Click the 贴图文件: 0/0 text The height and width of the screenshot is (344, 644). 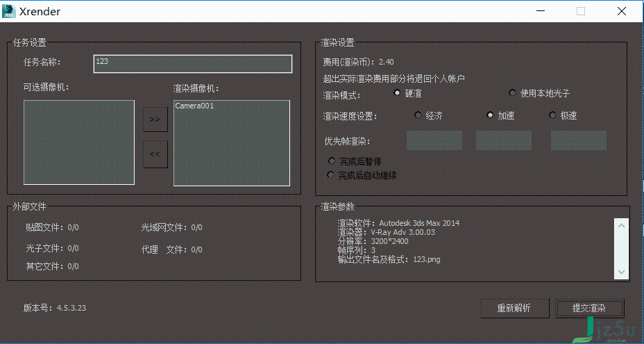point(52,227)
